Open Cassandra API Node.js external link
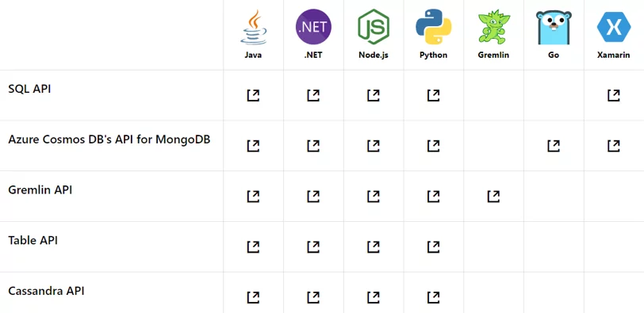Image resolution: width=644 pixels, height=313 pixels. (374, 297)
